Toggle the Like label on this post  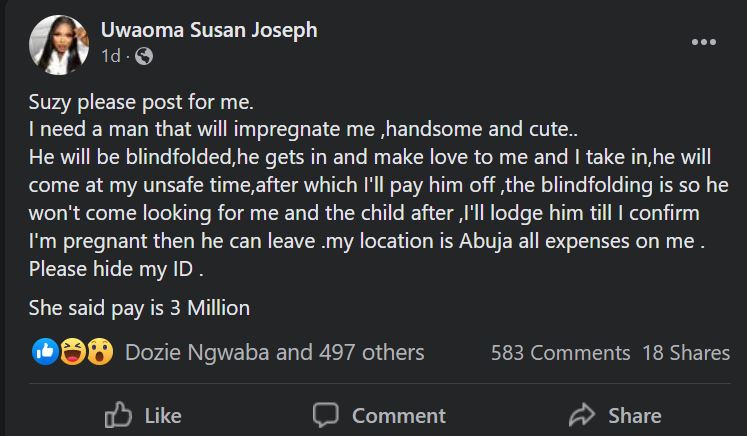163,415
